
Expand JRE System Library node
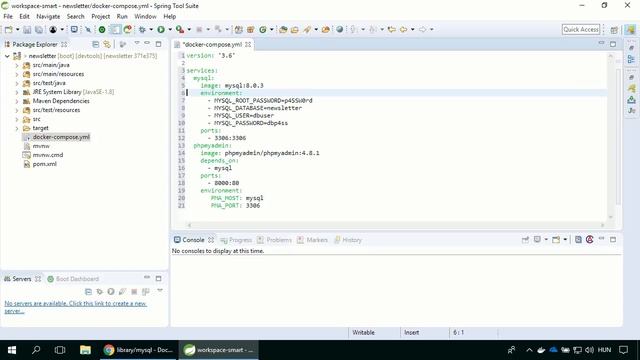[x=17, y=92]
